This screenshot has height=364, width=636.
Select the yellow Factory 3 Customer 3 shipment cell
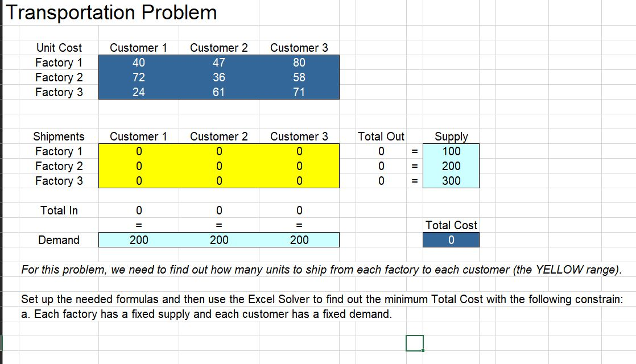[299, 180]
